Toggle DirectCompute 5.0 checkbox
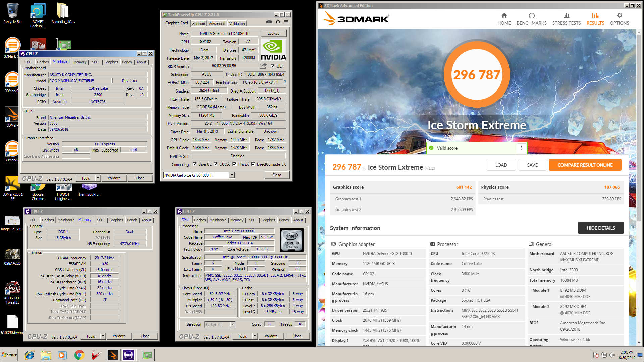Image resolution: width=644 pixels, height=362 pixels. click(253, 164)
